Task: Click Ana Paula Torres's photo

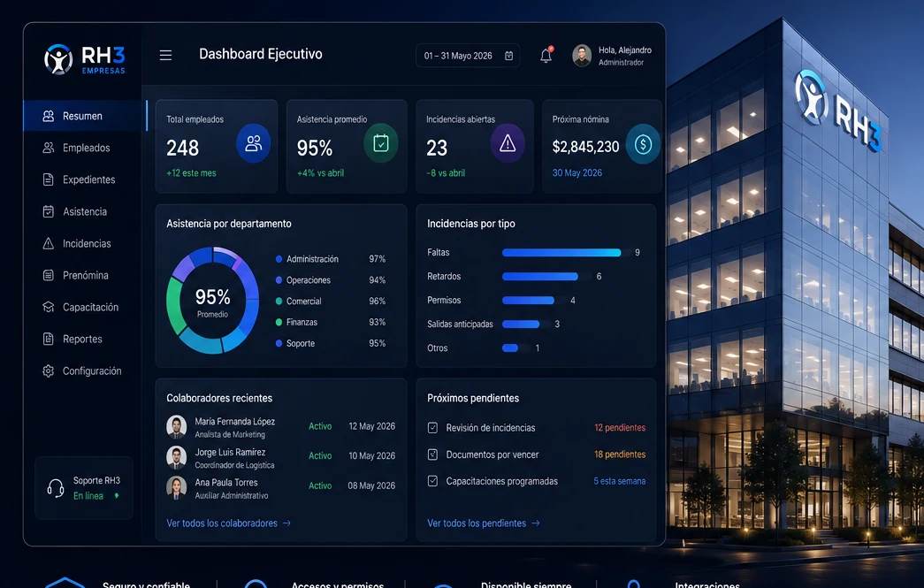Action: click(176, 487)
